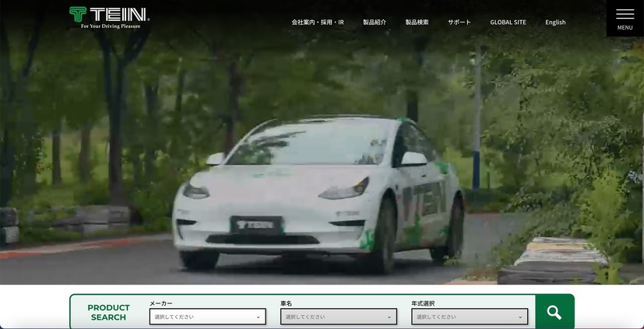This screenshot has height=329, width=644.
Task: Click the TEIN license plate on the car
Action: point(256,226)
